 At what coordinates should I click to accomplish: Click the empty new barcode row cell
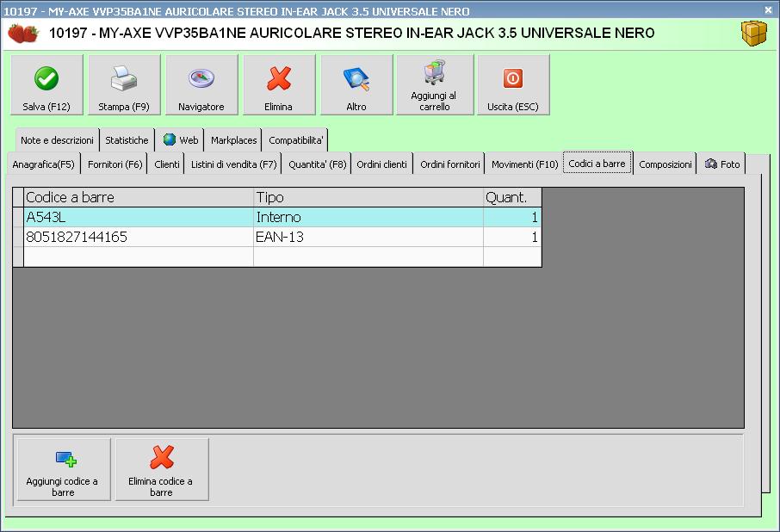pyautogui.click(x=139, y=257)
